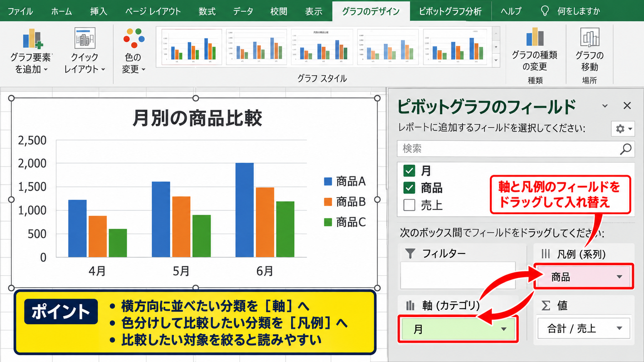This screenshot has width=644, height=362.
Task: Close the ピボットグラフのフィールド pane
Action: click(x=627, y=105)
